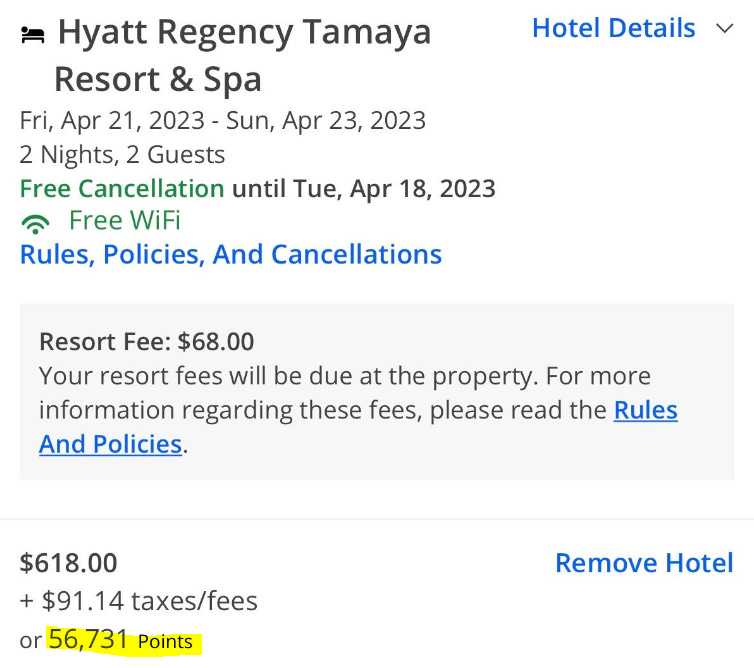Click the Free WiFi label
754x668 pixels.
click(125, 221)
